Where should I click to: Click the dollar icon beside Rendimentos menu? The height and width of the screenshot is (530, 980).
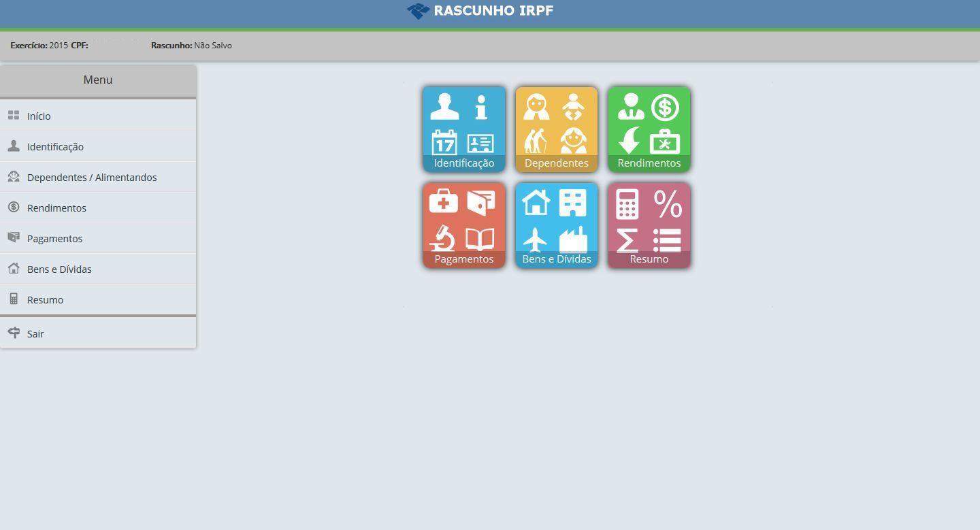[14, 207]
